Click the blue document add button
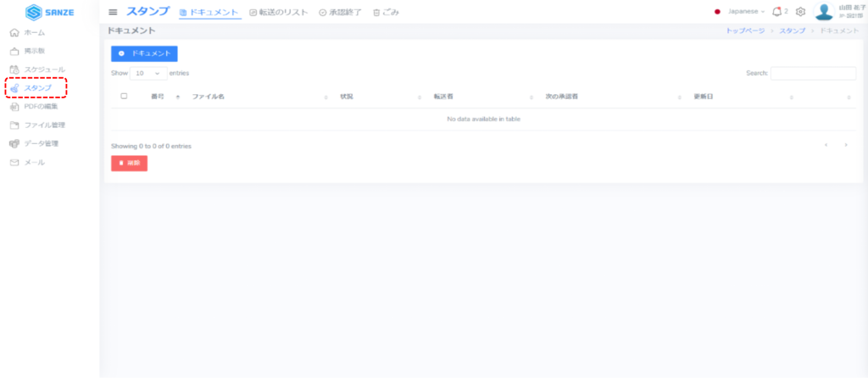868x378 pixels. (144, 53)
